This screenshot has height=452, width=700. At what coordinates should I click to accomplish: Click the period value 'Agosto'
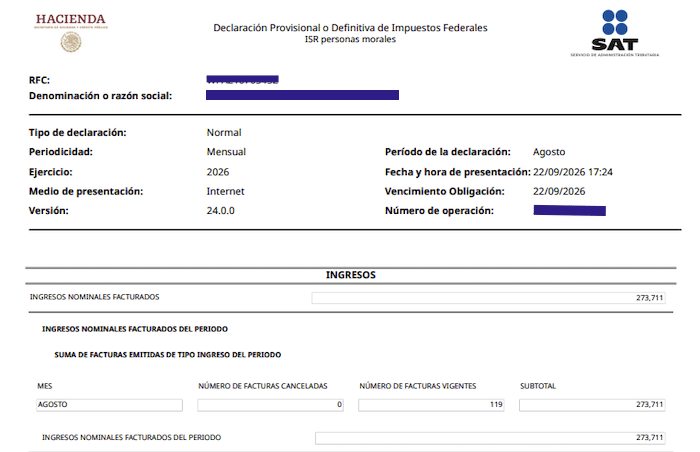(549, 152)
